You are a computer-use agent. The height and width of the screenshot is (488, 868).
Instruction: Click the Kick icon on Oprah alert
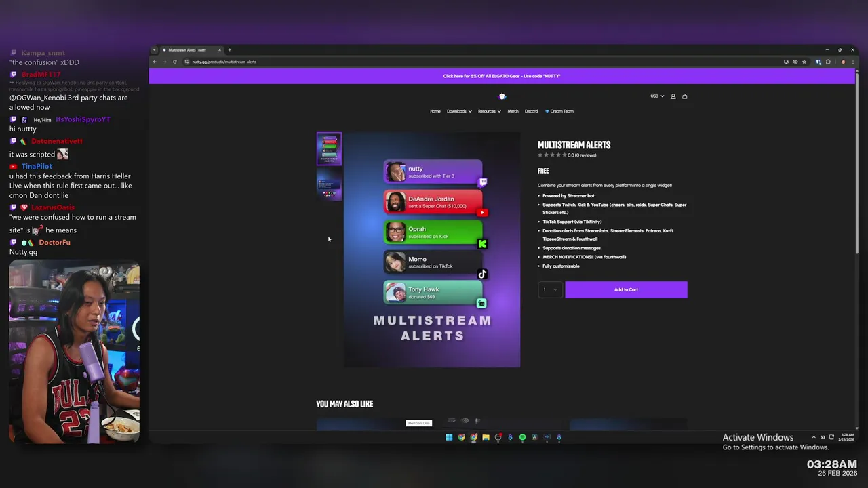(482, 243)
